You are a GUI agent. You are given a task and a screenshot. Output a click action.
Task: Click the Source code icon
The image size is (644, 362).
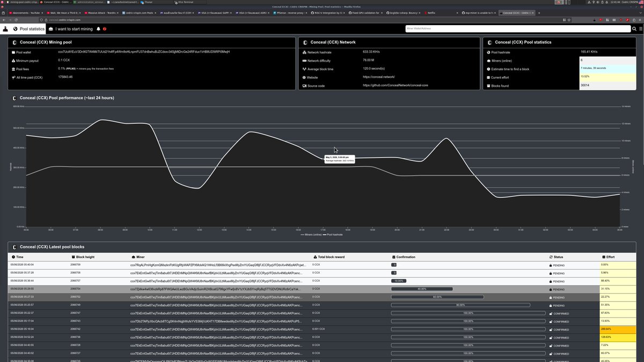[304, 86]
